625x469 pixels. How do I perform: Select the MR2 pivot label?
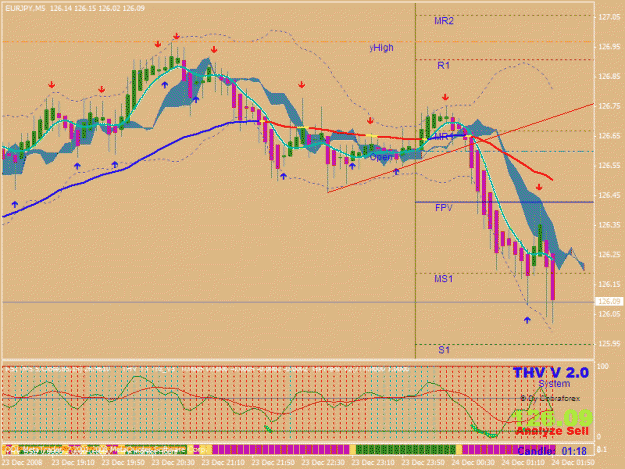click(x=444, y=21)
